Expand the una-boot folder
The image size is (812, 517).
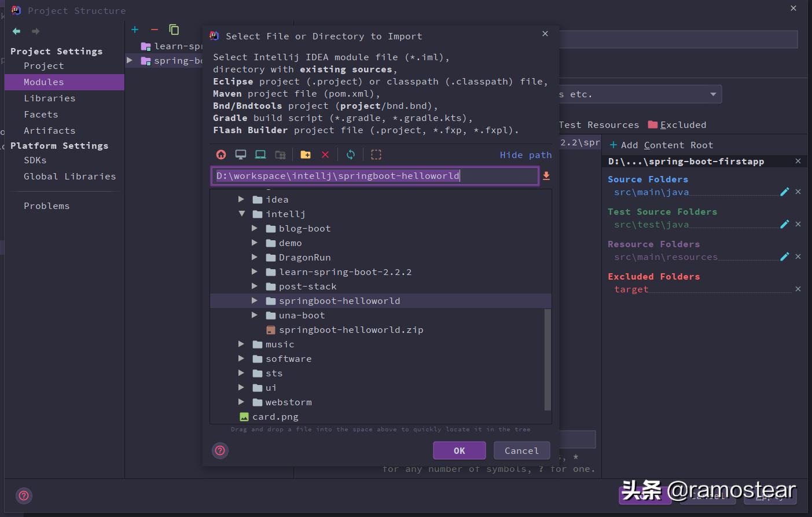(254, 315)
